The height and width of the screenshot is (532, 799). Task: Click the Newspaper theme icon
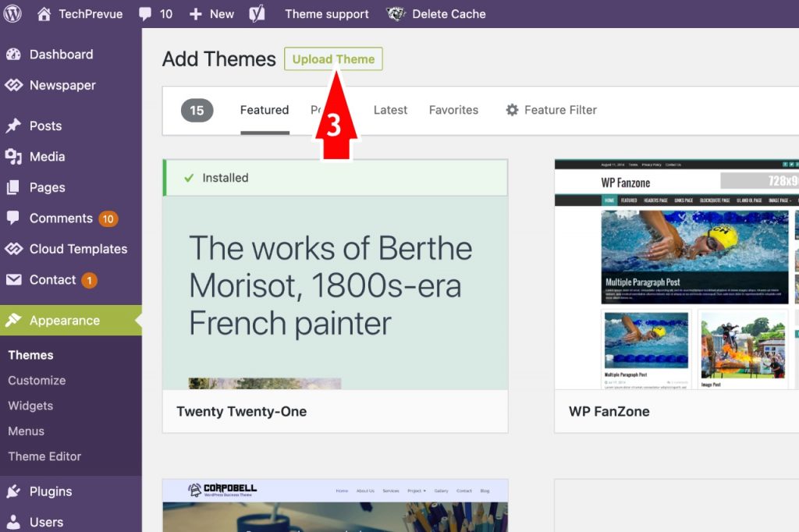(14, 85)
